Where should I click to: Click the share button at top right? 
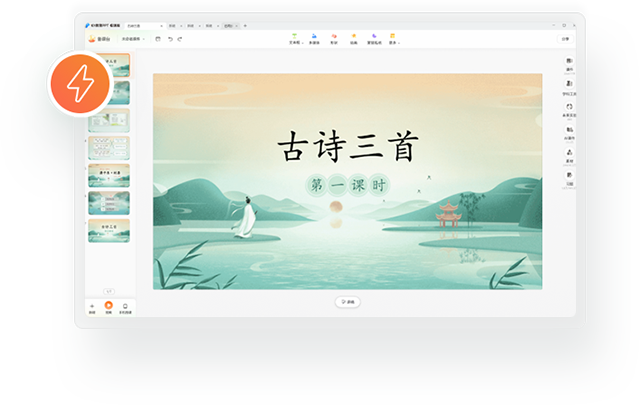pos(565,39)
